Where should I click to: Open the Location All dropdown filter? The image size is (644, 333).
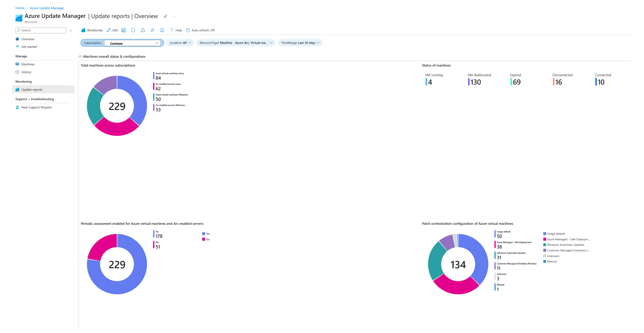pyautogui.click(x=180, y=42)
